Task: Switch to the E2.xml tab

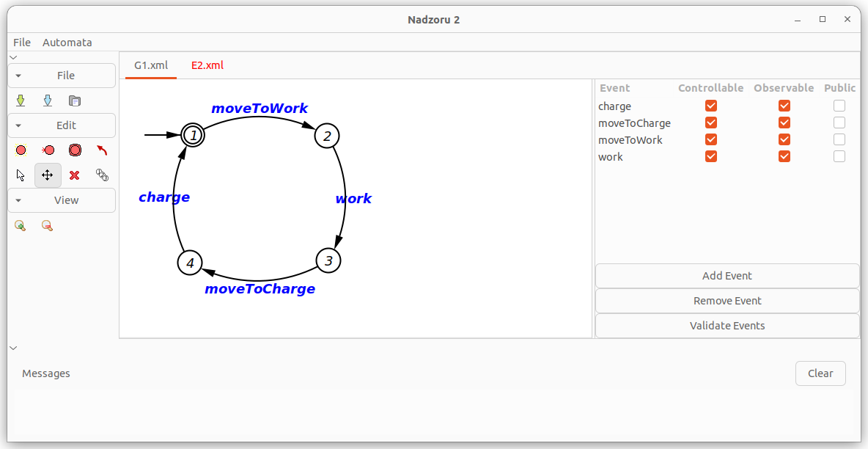Action: tap(207, 65)
